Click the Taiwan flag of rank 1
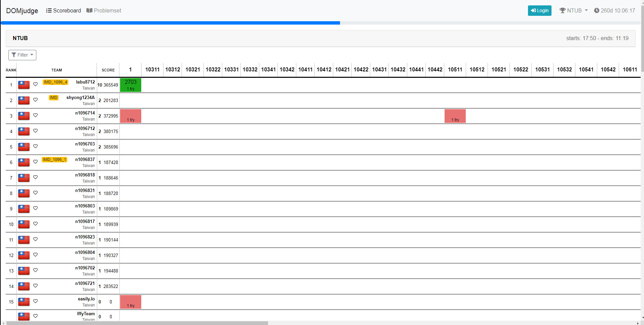 pos(24,85)
